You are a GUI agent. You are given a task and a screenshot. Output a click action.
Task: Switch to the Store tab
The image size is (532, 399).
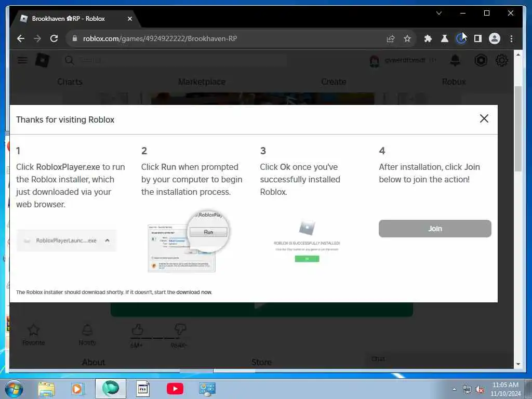click(261, 362)
